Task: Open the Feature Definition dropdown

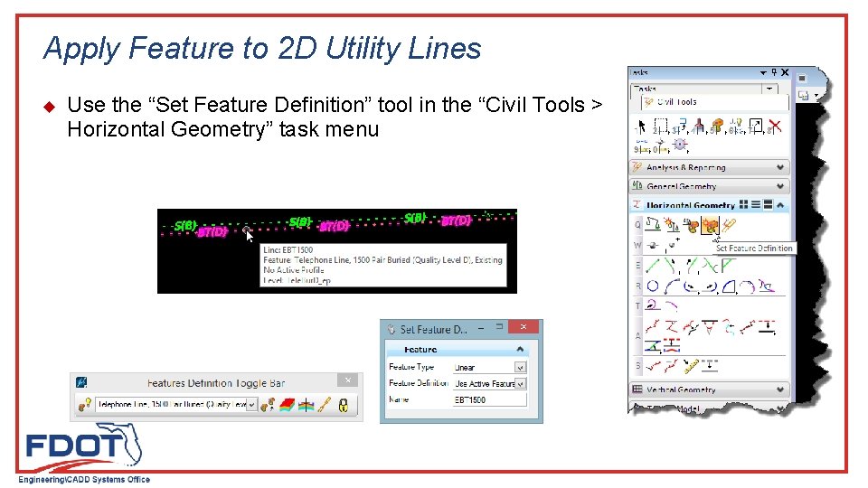Action: (x=520, y=383)
